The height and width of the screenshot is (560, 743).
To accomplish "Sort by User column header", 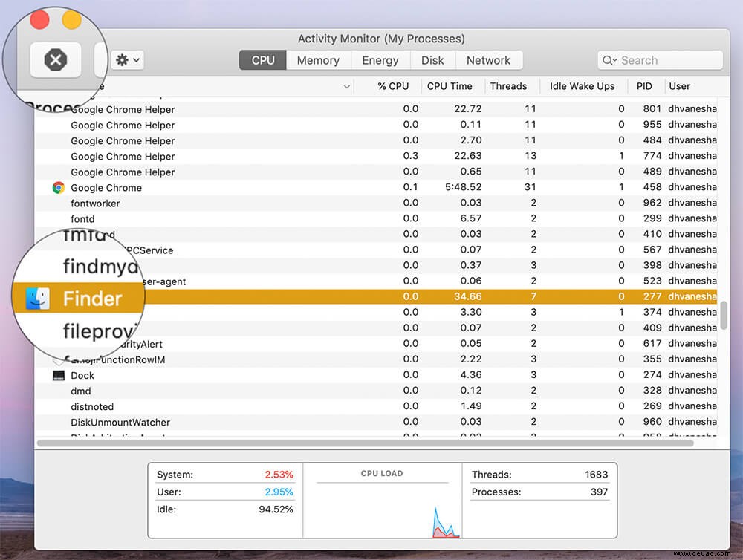I will point(680,86).
